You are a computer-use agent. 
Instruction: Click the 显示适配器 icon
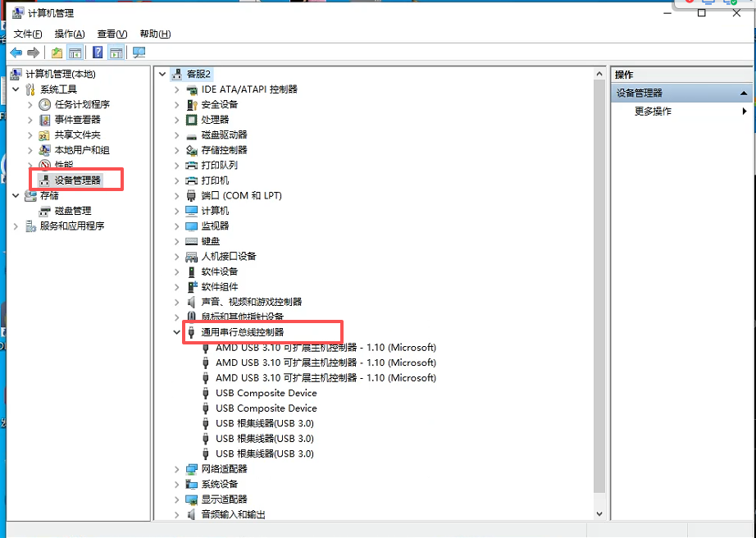coord(191,499)
